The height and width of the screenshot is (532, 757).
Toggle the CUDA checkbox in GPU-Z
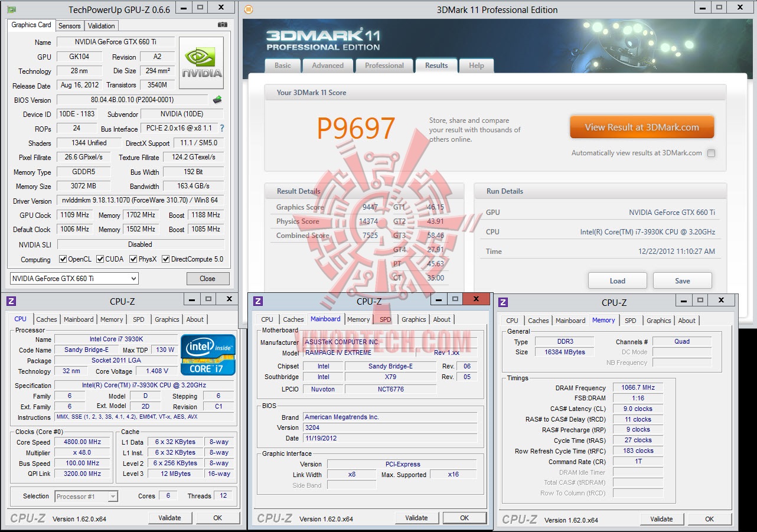[100, 259]
